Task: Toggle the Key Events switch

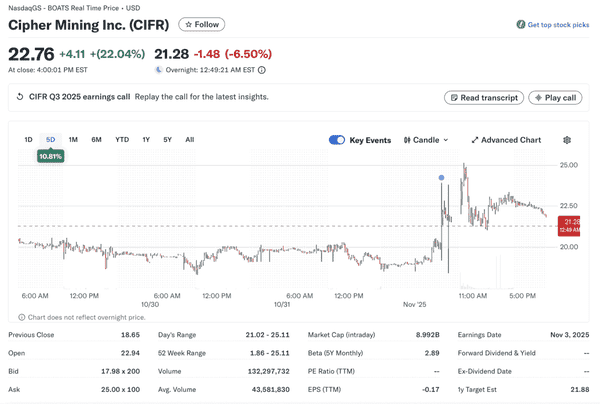Action: (x=337, y=140)
